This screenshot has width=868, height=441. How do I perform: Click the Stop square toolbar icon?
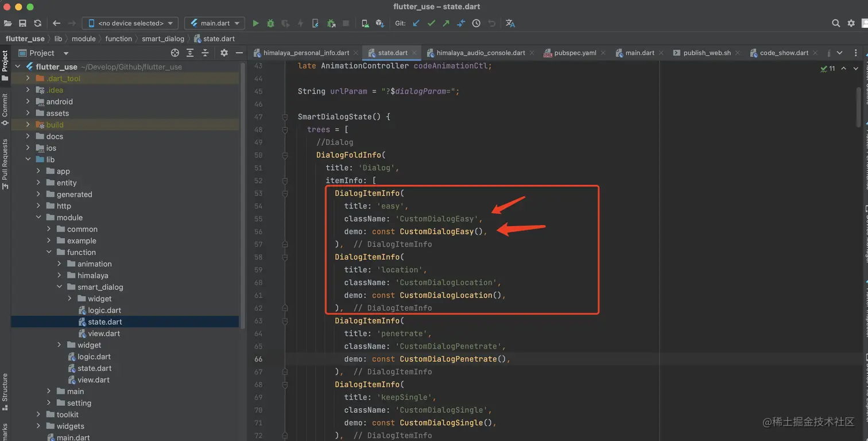[346, 23]
